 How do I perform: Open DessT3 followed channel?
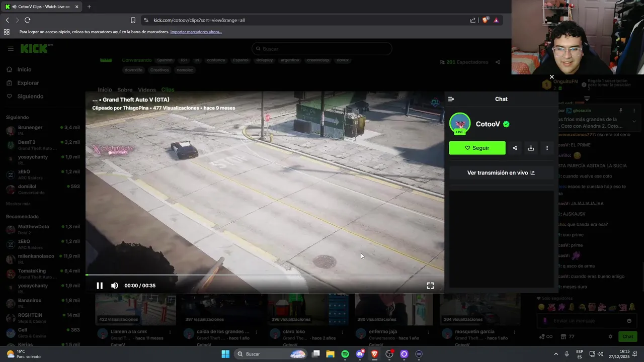43,145
